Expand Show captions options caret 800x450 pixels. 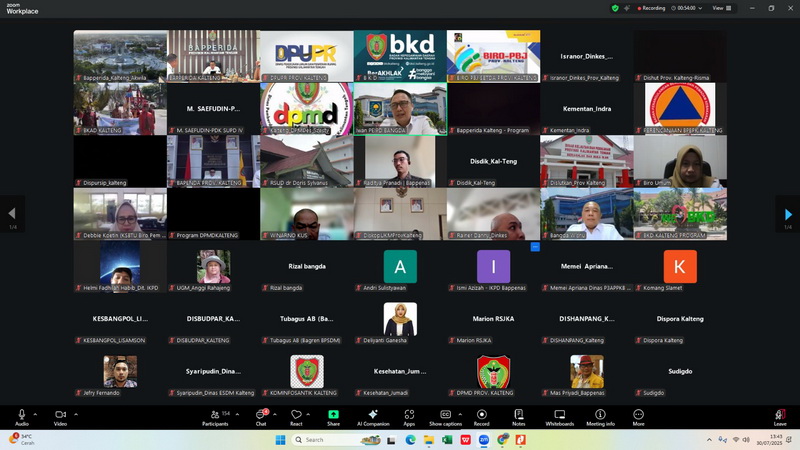tap(460, 414)
